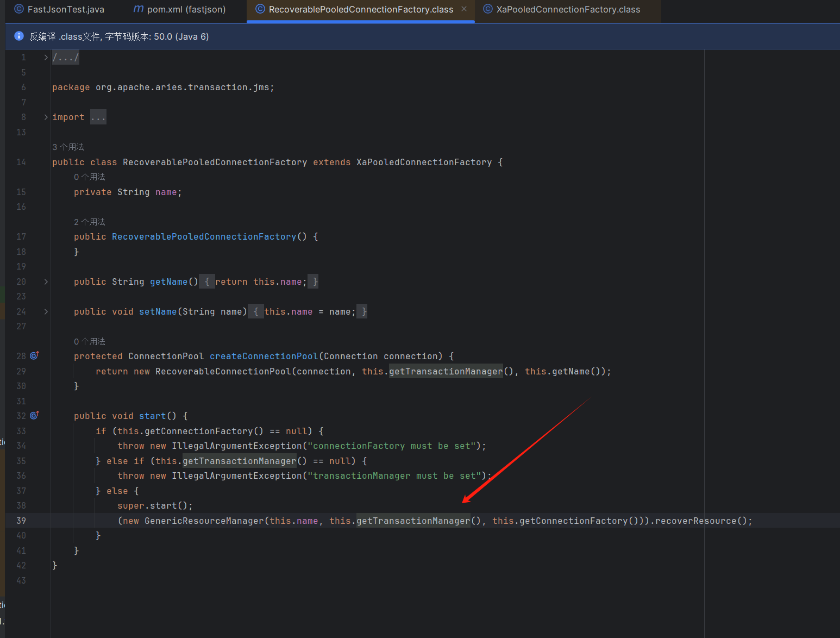Click the '0 个用法' hint above createConnectionPool
Image resolution: width=840 pixels, height=638 pixels.
pos(90,341)
